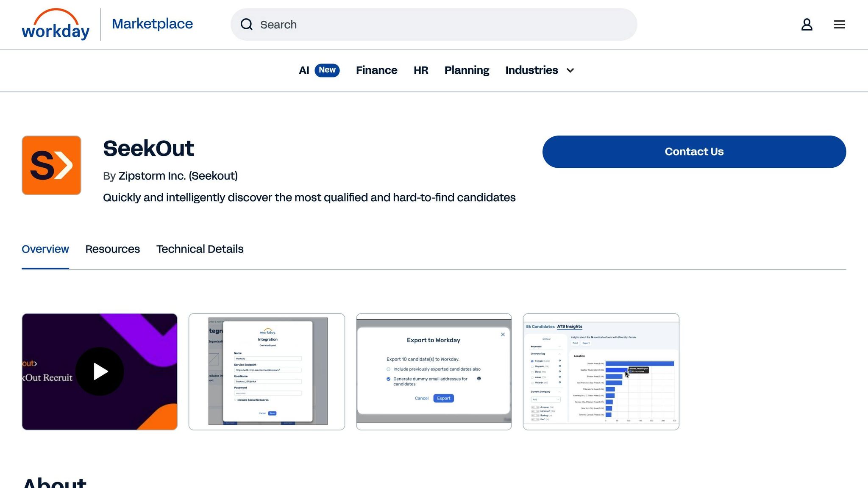
Task: Click the Marketplace link
Action: 152,24
